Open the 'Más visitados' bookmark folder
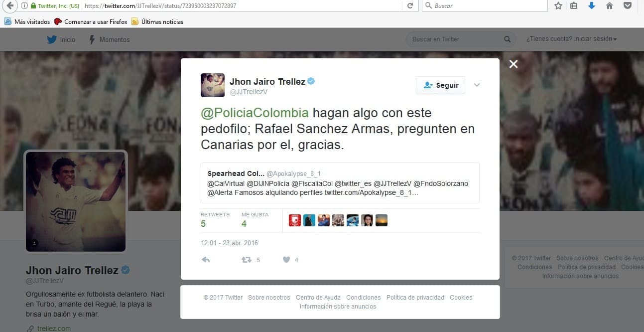Viewport: 644px width, 332px height. pyautogui.click(x=28, y=22)
